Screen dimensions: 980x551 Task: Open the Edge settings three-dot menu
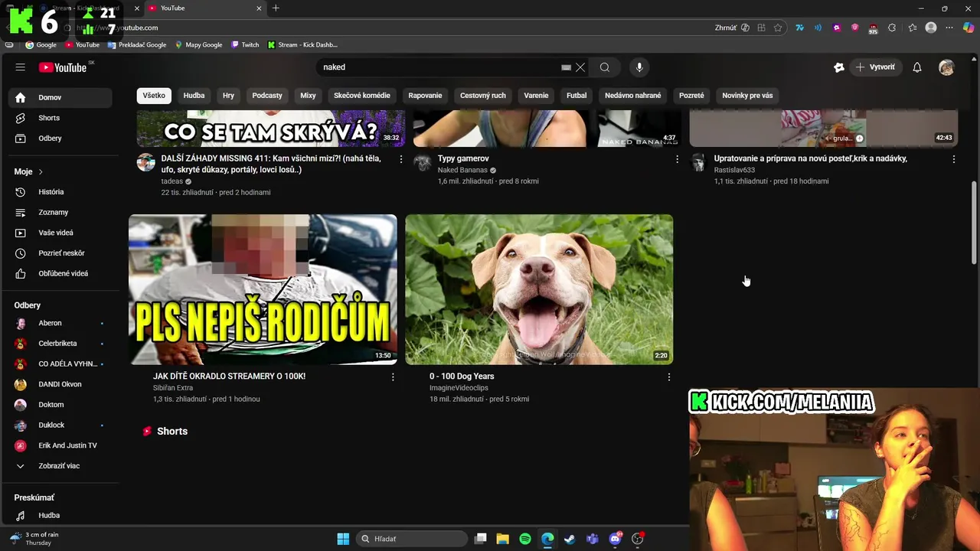click(x=949, y=28)
